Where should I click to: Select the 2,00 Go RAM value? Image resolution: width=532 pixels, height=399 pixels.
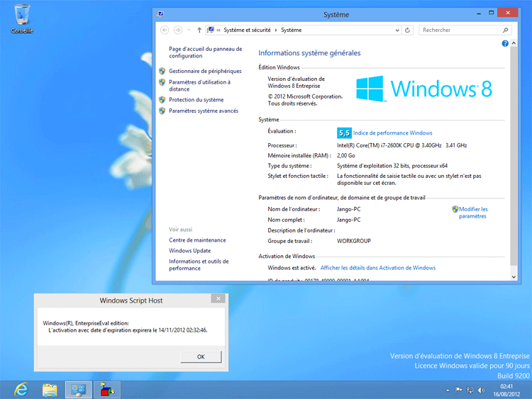click(x=346, y=156)
